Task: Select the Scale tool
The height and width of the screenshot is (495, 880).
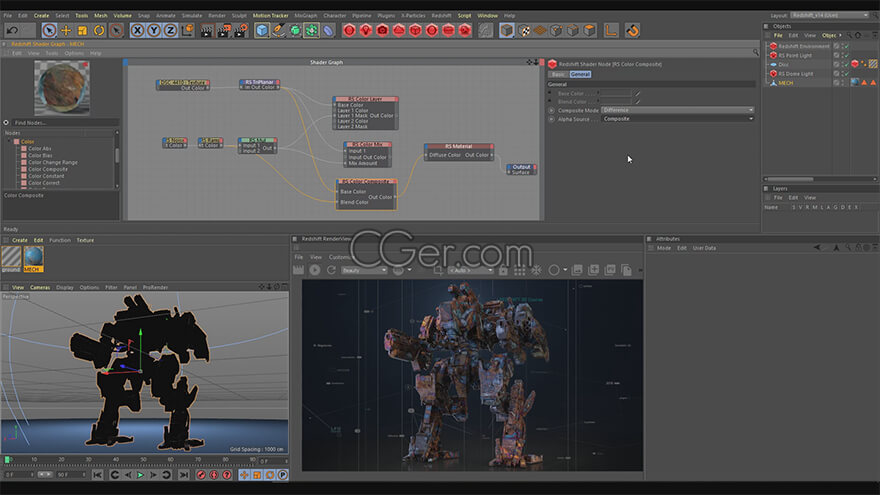Action: (x=82, y=30)
